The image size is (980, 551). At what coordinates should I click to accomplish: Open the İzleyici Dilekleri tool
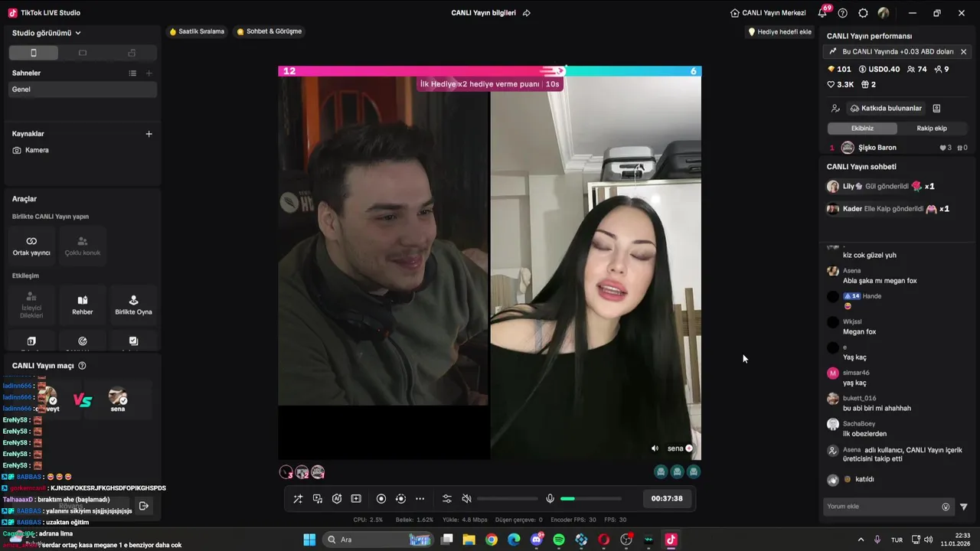point(31,305)
